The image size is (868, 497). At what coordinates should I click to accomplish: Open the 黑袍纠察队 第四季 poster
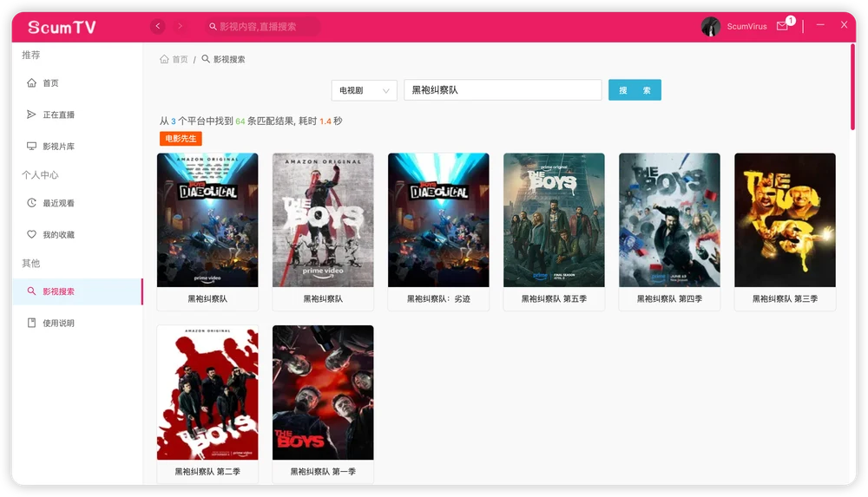tap(669, 220)
